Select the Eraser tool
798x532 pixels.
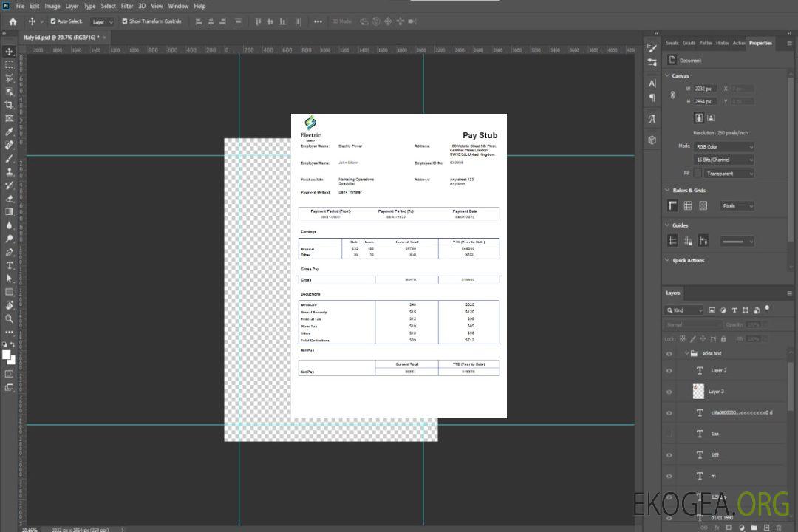click(10, 199)
